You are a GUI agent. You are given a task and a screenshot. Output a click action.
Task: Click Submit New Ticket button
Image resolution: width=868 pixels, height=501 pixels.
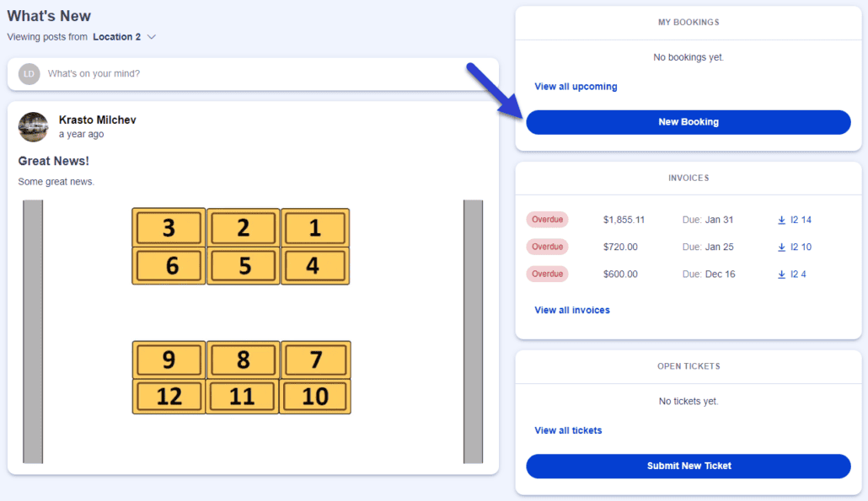tap(689, 466)
